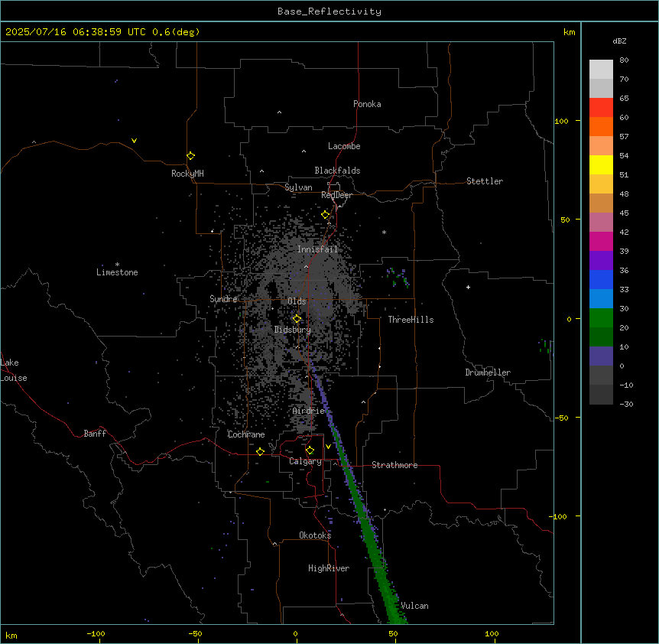Select the Banff town label
Viewport: 659px width, 644px height.
[x=95, y=434]
